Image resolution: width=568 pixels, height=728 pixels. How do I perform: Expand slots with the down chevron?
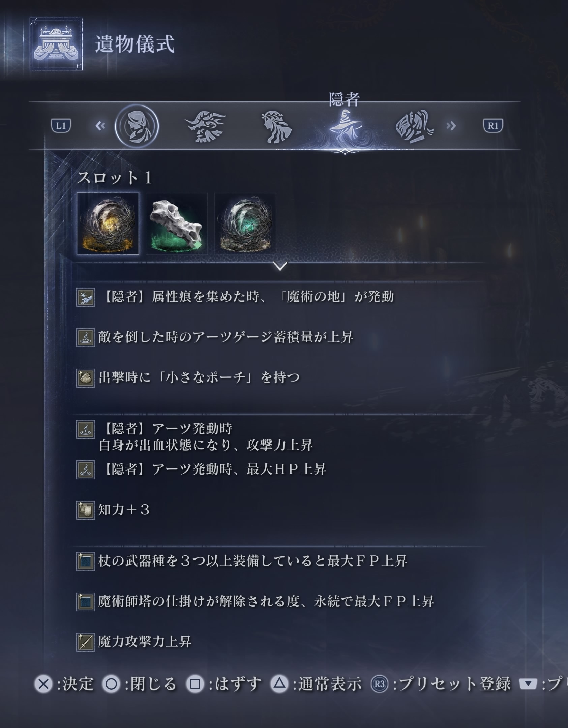[x=280, y=266]
